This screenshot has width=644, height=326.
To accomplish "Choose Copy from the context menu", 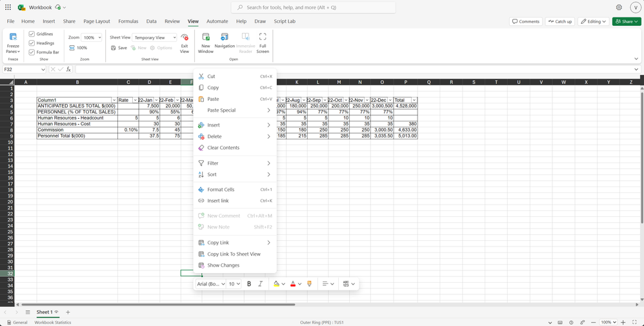I will 235,88.
